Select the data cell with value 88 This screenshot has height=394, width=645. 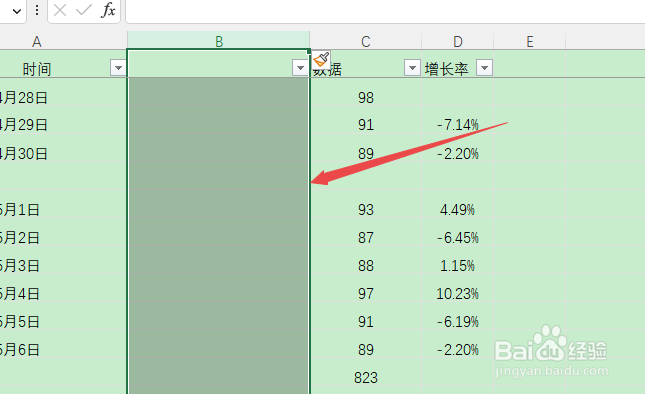point(366,260)
